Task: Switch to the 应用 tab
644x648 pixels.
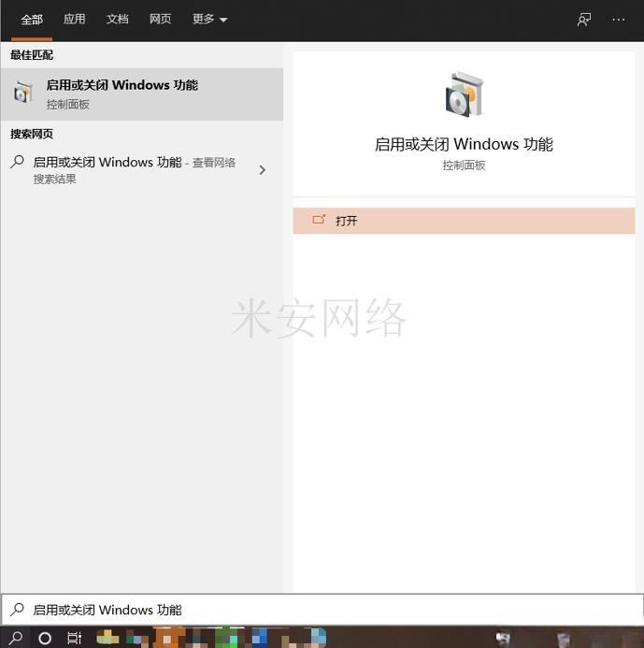Action: point(75,19)
